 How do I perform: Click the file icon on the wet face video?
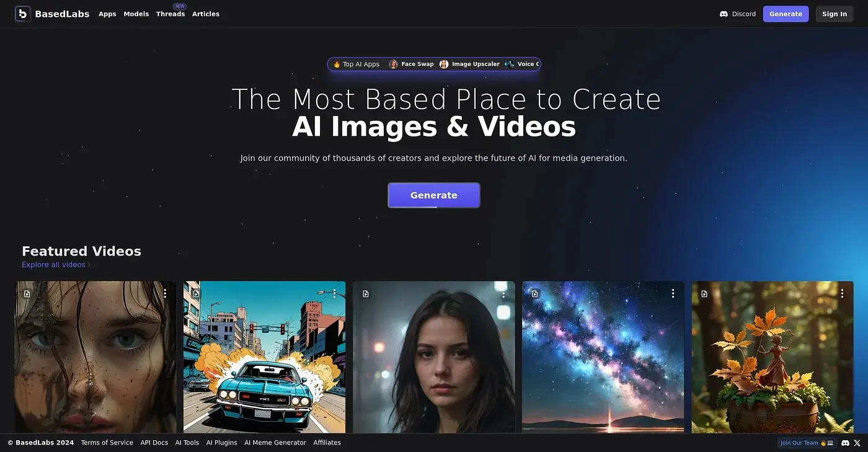27,294
